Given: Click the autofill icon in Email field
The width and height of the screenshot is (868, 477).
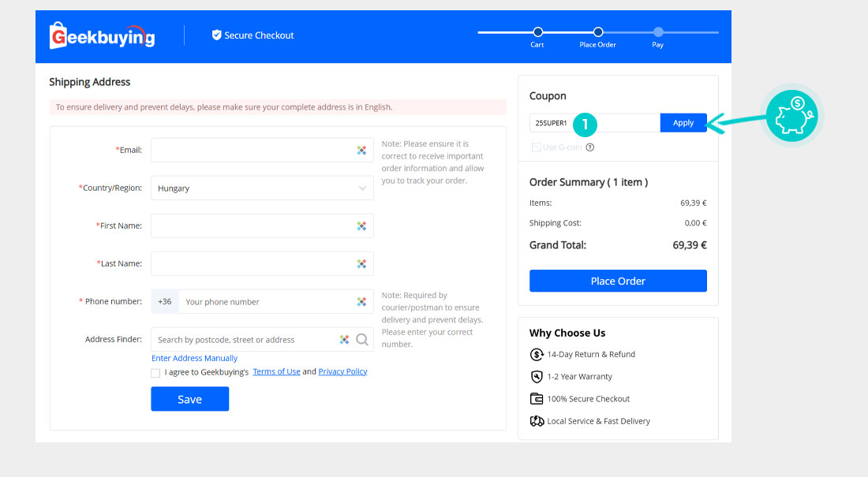Looking at the screenshot, I should pos(361,151).
